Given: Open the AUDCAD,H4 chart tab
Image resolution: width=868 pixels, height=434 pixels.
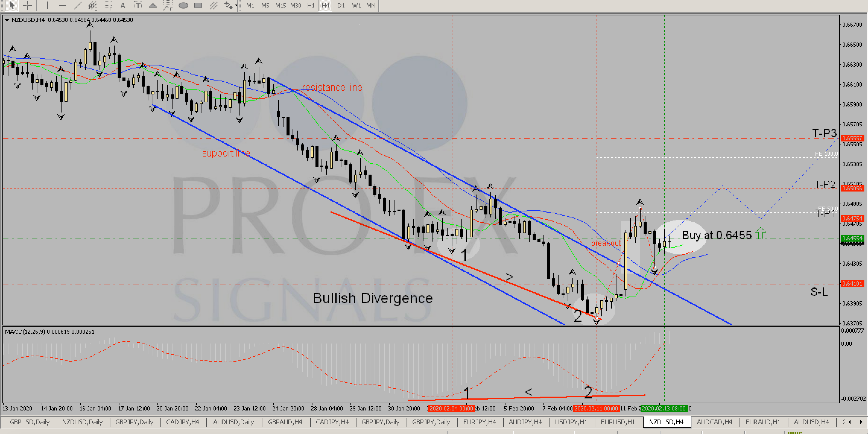Looking at the screenshot, I should point(714,422).
